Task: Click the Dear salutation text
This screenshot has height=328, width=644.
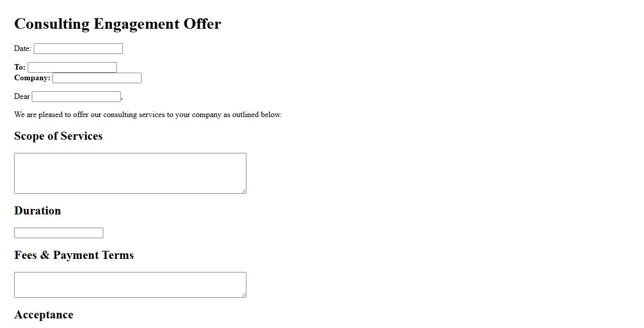Action: [x=22, y=96]
